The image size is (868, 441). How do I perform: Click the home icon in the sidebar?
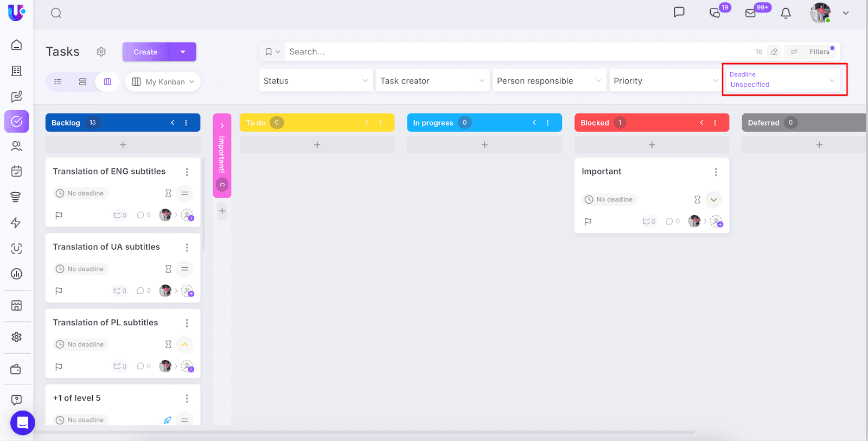[16, 45]
